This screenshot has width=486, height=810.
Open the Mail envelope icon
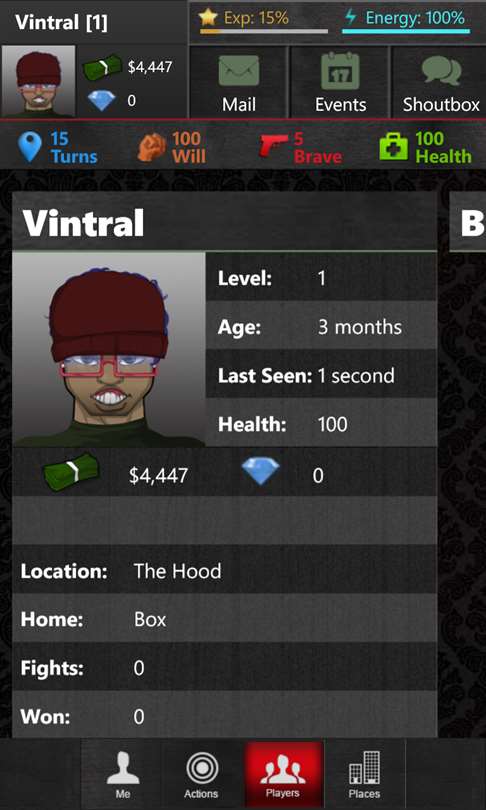pyautogui.click(x=239, y=71)
